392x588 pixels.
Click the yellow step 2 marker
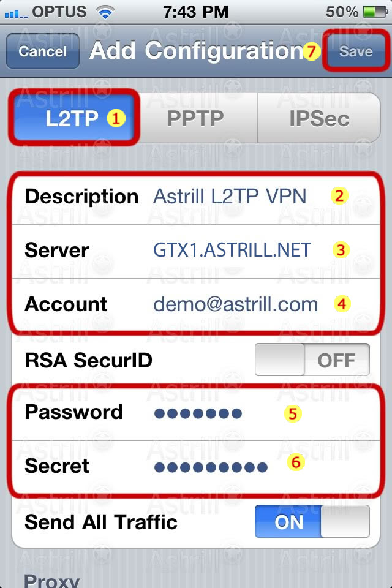tap(339, 196)
